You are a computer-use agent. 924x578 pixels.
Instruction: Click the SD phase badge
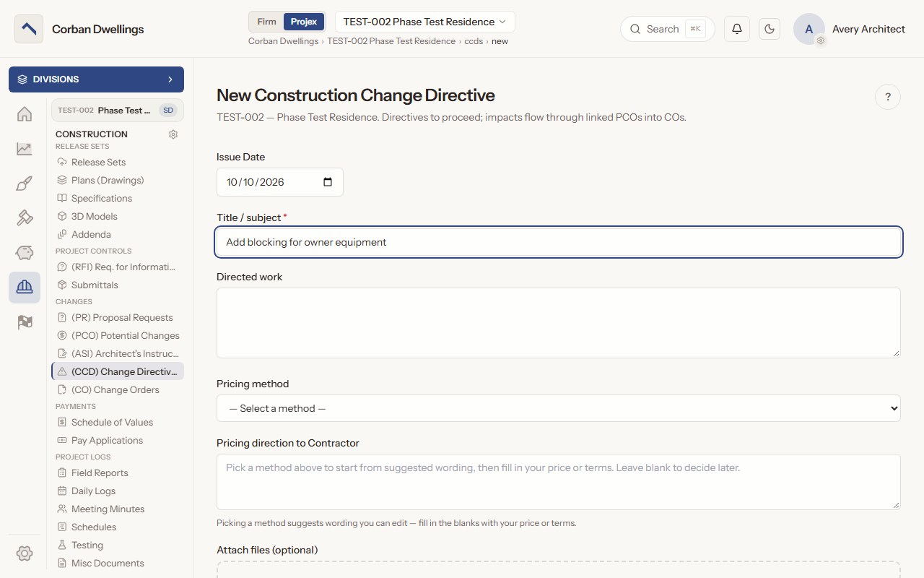click(x=168, y=111)
